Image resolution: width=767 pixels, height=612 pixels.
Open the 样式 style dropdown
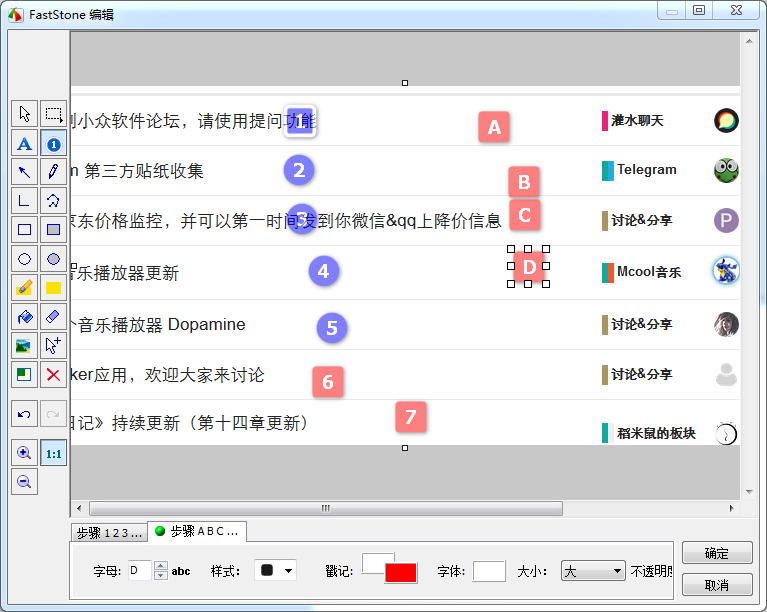pyautogui.click(x=275, y=571)
